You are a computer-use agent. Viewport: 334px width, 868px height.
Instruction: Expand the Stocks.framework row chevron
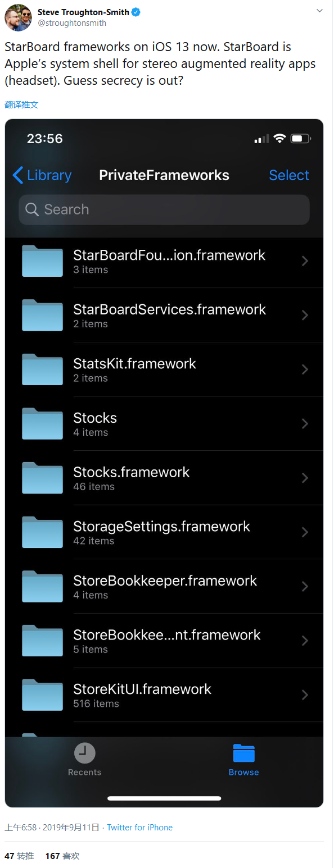coord(305,478)
